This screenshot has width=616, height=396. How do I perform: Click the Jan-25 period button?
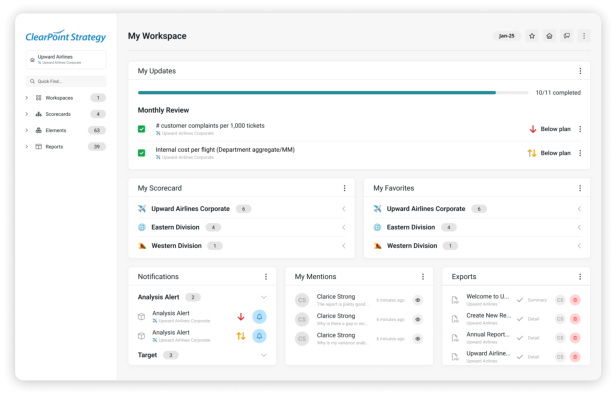(x=507, y=36)
